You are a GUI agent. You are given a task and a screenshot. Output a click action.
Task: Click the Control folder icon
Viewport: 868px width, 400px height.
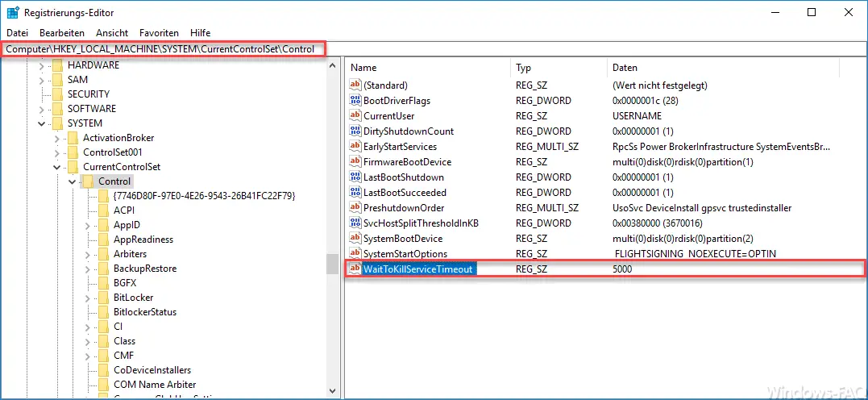(89, 181)
